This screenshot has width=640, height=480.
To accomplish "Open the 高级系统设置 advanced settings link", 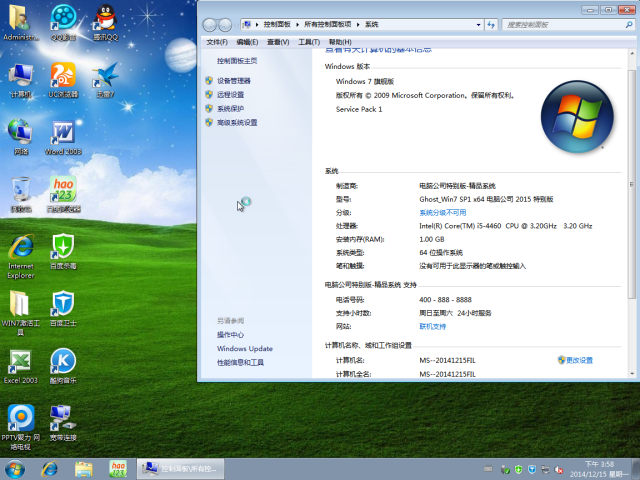I will 237,122.
